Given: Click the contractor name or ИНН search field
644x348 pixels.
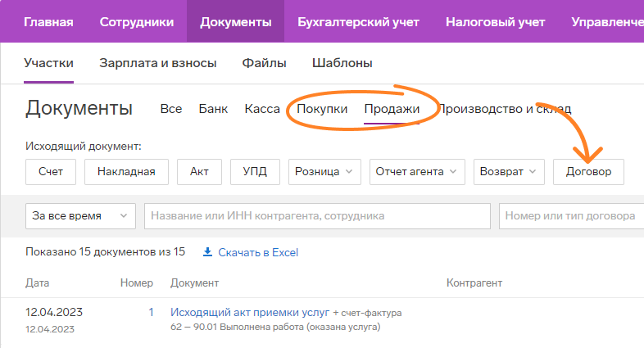Looking at the screenshot, I should click(317, 216).
